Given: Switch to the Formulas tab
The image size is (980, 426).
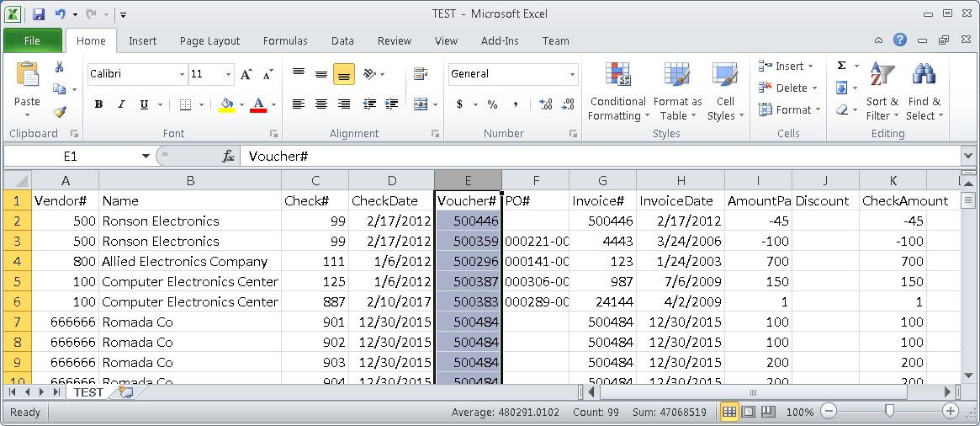Looking at the screenshot, I should point(285,40).
